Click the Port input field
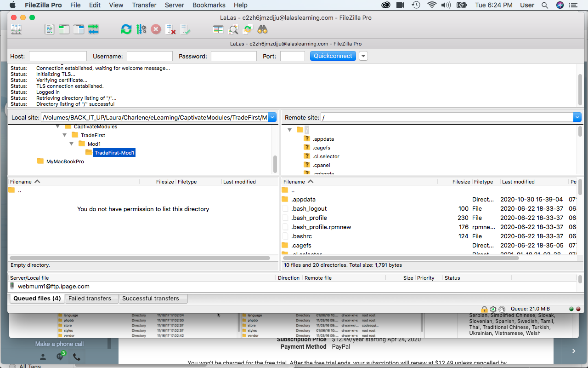 (x=293, y=56)
